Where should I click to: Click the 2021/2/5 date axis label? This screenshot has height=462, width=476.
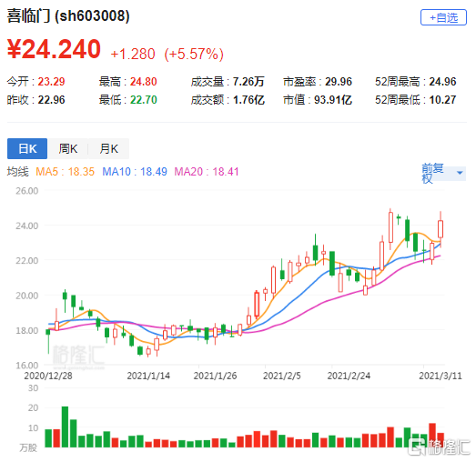pos(282,376)
